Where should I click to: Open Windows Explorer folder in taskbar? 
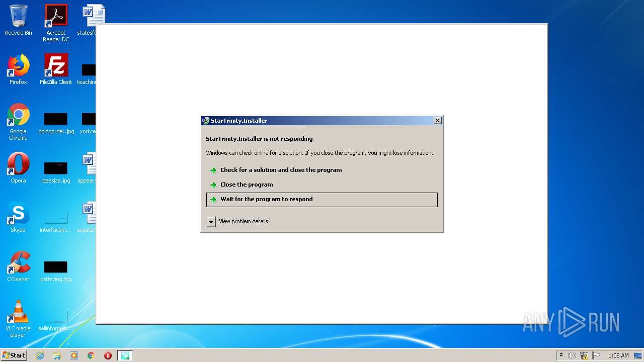point(57,355)
